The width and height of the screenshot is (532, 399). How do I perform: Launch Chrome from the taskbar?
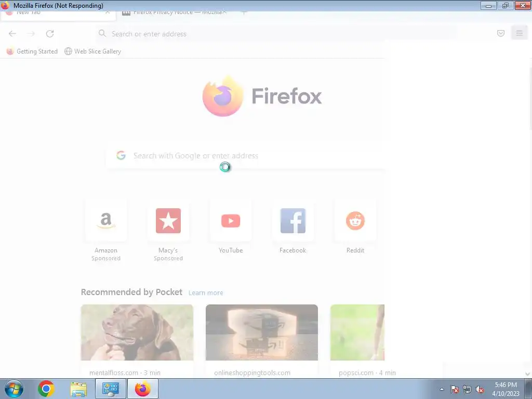pyautogui.click(x=46, y=389)
